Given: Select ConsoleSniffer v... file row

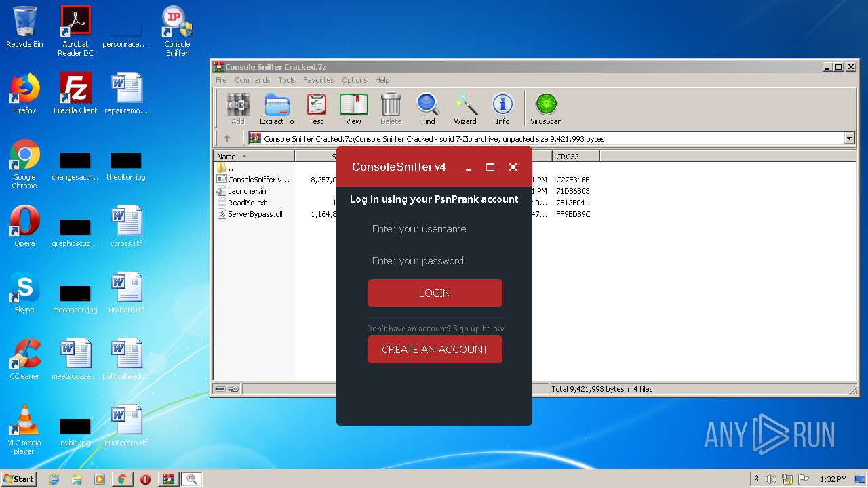Looking at the screenshot, I should coord(254,180).
